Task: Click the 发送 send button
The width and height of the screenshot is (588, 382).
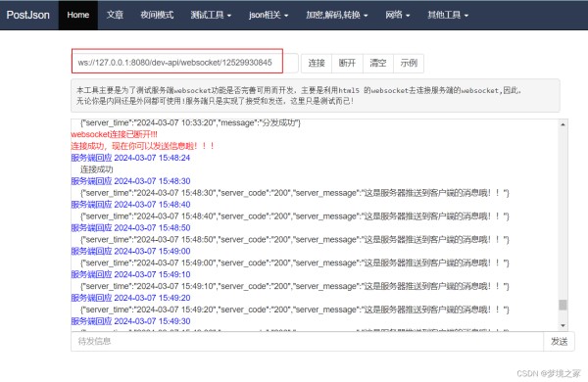Action: 559,341
